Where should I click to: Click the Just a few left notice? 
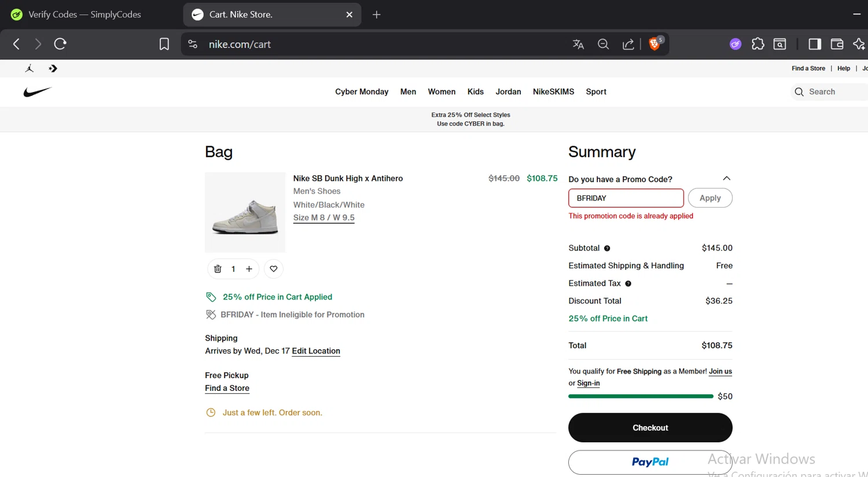click(x=272, y=413)
